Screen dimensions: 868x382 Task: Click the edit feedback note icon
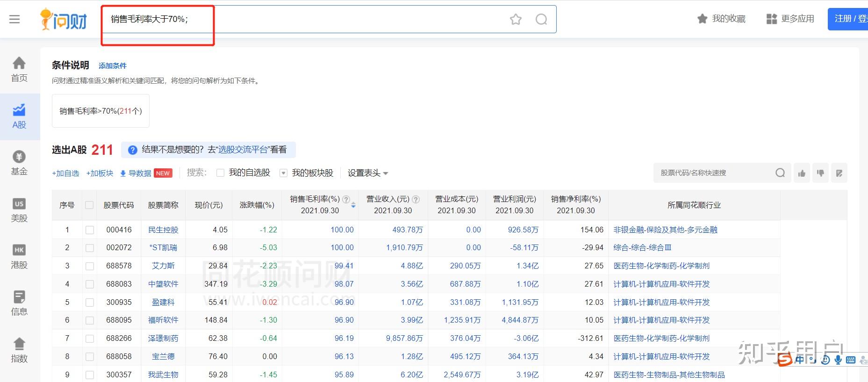(x=839, y=173)
